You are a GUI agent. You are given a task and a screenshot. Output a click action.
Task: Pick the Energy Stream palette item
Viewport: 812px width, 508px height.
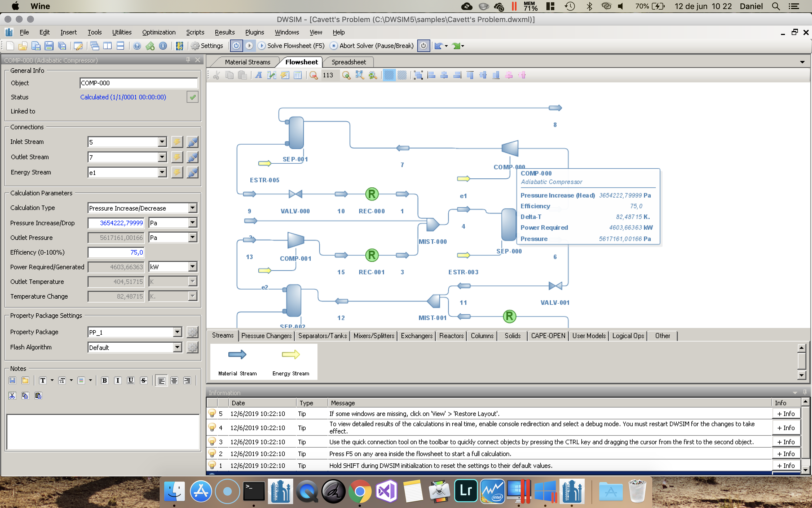point(291,362)
